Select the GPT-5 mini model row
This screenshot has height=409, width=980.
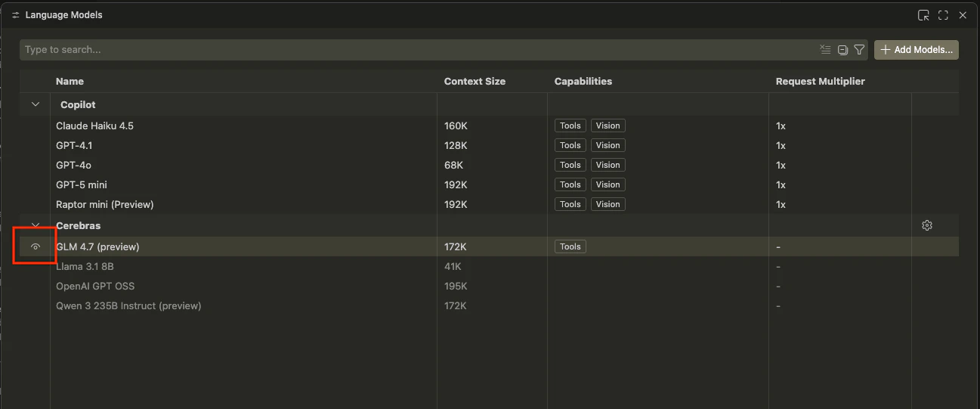click(x=489, y=184)
